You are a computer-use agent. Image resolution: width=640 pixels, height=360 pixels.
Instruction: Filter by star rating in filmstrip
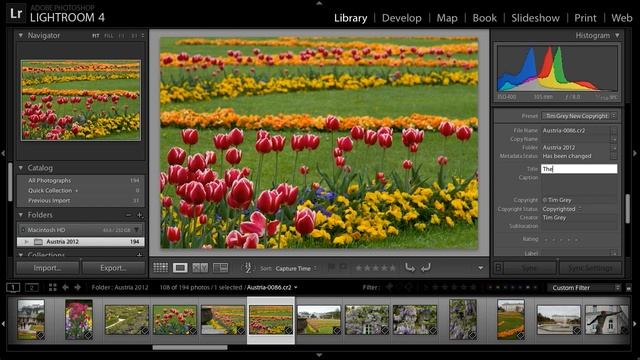click(451, 288)
